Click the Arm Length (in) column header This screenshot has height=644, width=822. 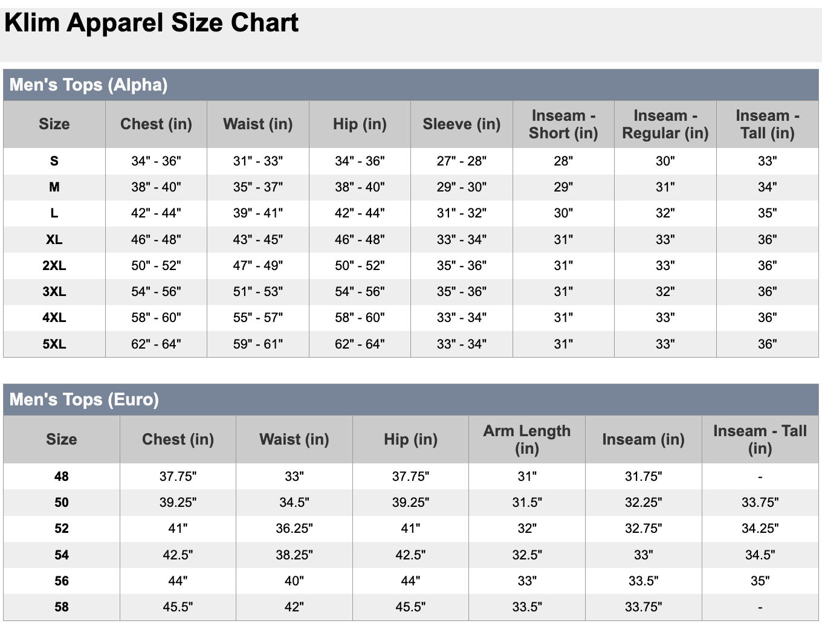point(526,439)
